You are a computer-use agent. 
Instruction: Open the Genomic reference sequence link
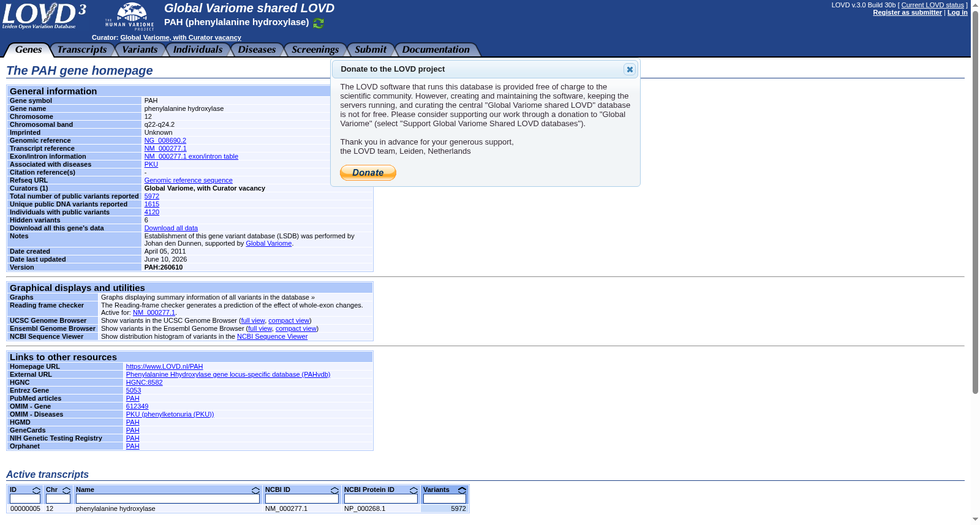188,180
